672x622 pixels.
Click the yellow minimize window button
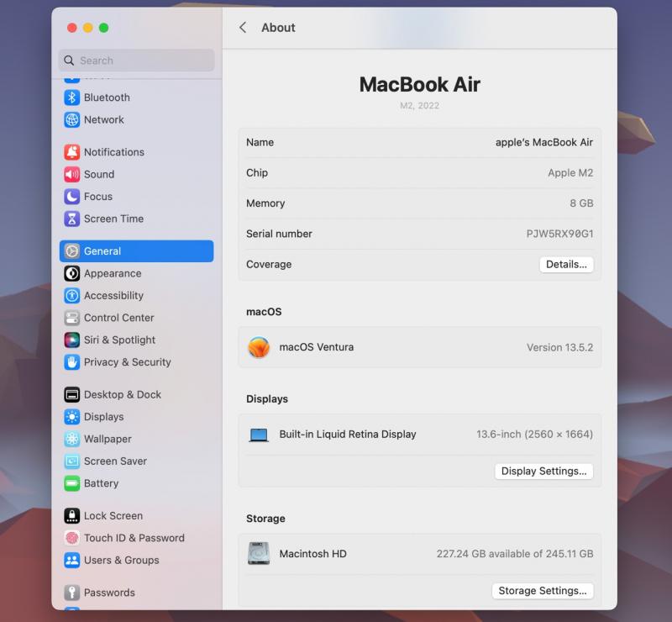point(88,28)
